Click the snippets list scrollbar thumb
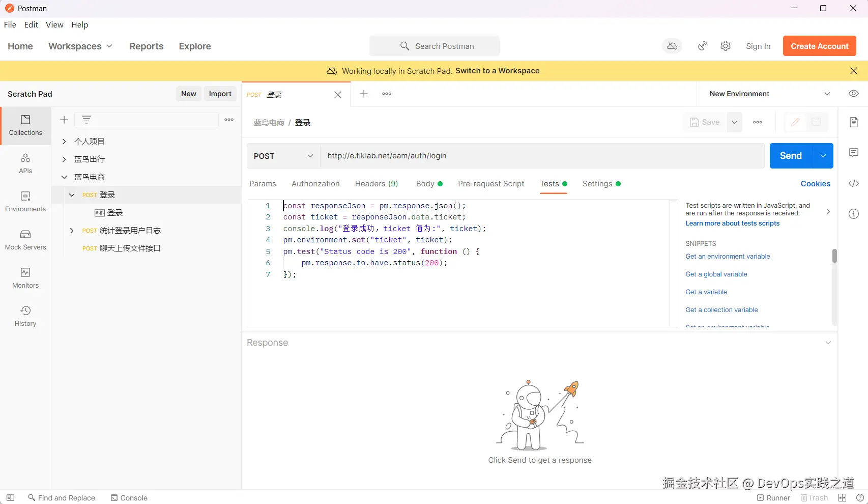 tap(834, 256)
